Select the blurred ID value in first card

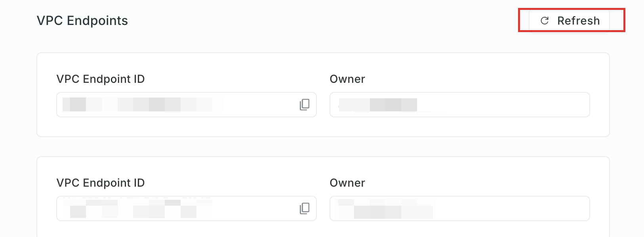(143, 105)
